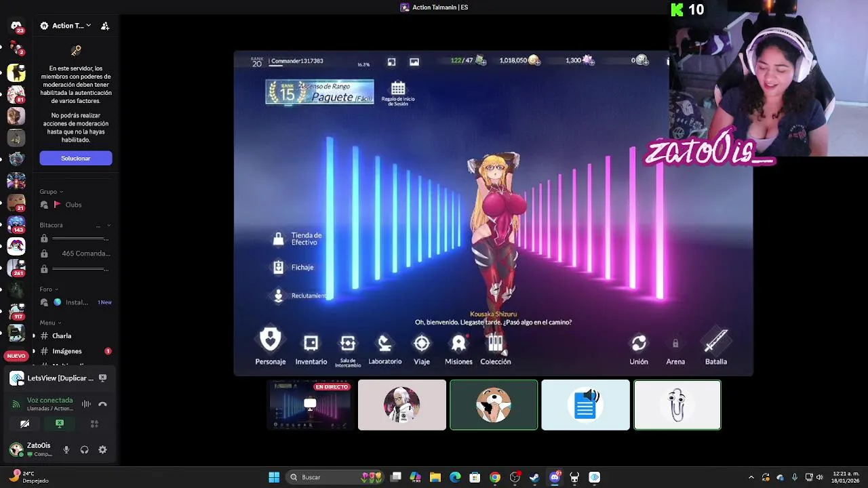The width and height of the screenshot is (868, 488).
Task: Click invite people icon beside server name
Action: coord(105,26)
